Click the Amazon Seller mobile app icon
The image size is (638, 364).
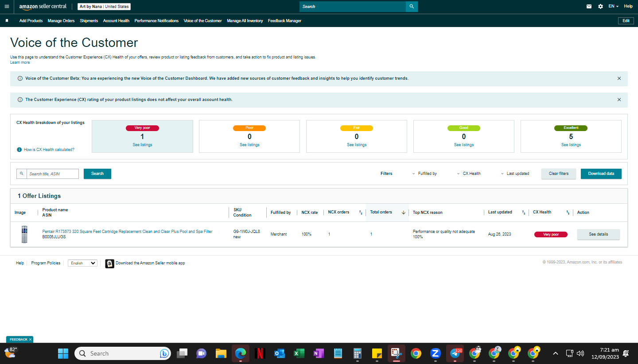pos(110,263)
